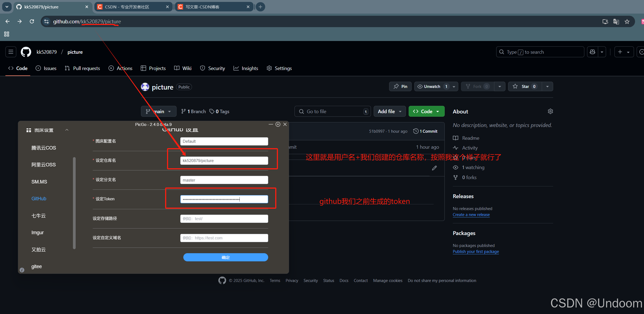Reload the page with the refresh icon
644x314 pixels.
pyautogui.click(x=32, y=21)
